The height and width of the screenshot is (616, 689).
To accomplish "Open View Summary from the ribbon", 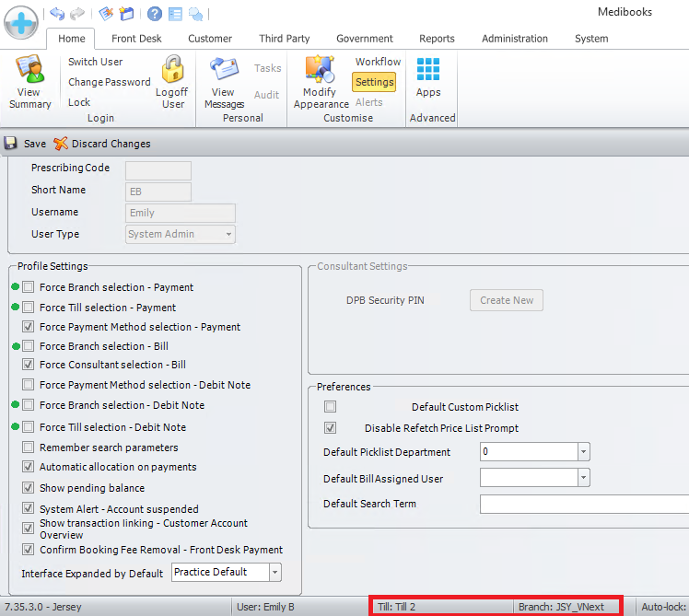I will [29, 72].
